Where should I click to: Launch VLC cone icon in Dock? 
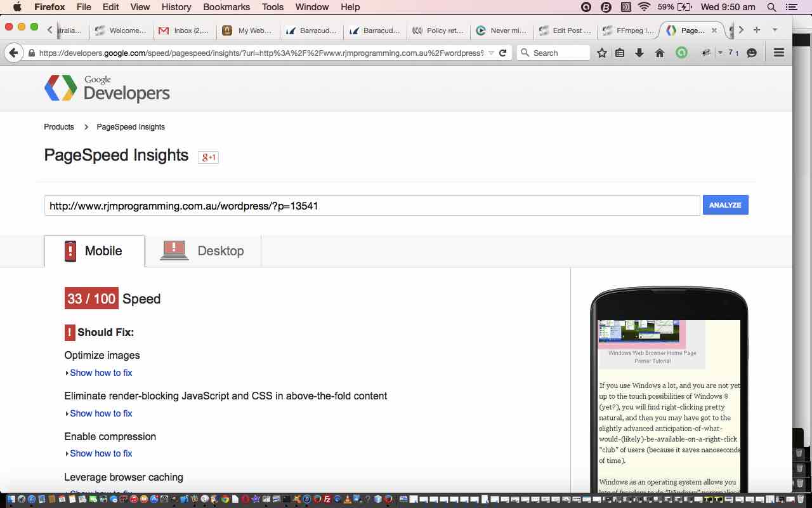[348, 499]
